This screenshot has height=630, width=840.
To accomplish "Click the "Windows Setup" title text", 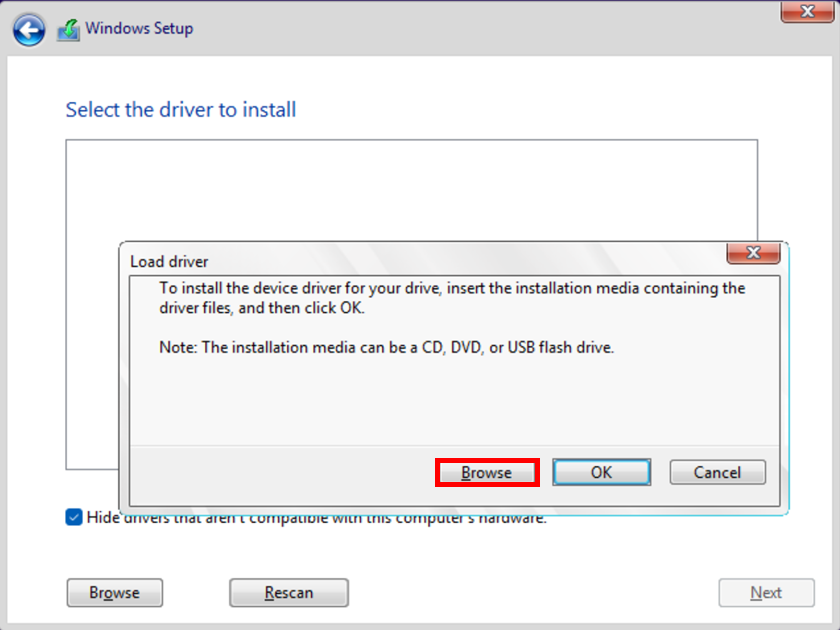I will pos(139,28).
